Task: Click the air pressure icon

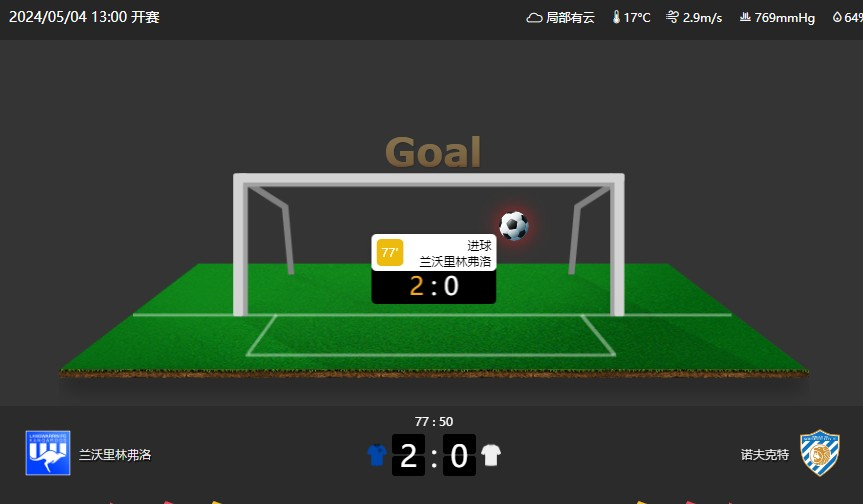Action: (x=745, y=17)
